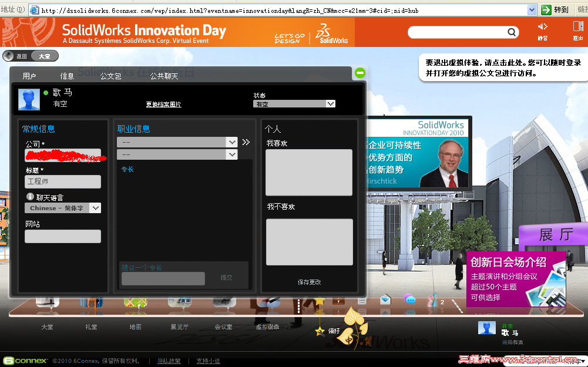Open the briefcase dock icon
Viewport: 588px width, 367px height.
pyautogui.click(x=338, y=301)
